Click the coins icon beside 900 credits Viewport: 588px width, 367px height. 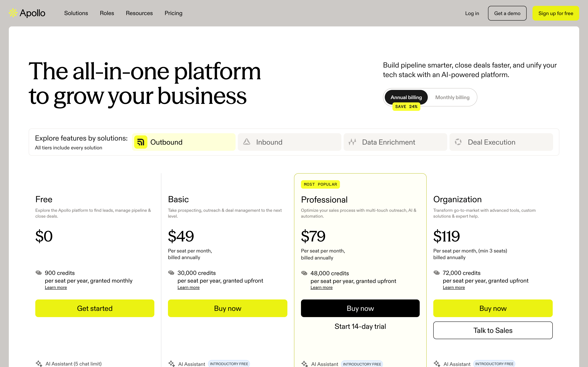(x=38, y=273)
